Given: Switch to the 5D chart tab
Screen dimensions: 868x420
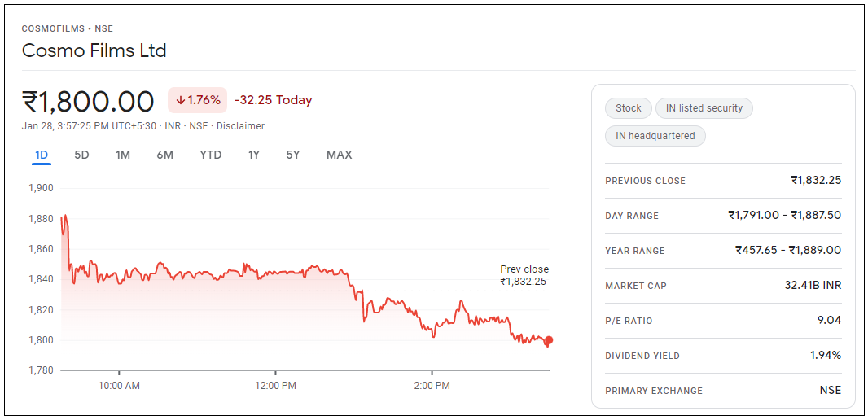Looking at the screenshot, I should click(81, 155).
